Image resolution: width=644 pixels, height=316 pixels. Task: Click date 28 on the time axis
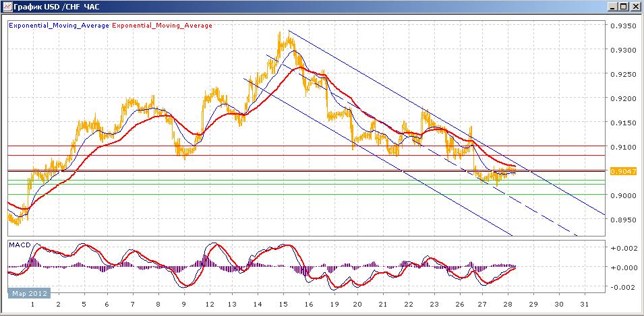(x=508, y=305)
